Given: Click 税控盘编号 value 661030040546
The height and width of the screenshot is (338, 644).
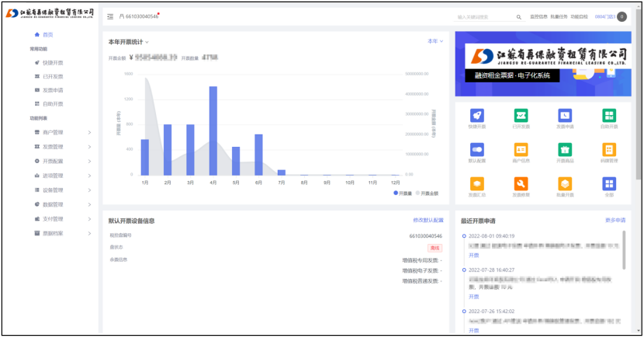Looking at the screenshot, I should (426, 236).
